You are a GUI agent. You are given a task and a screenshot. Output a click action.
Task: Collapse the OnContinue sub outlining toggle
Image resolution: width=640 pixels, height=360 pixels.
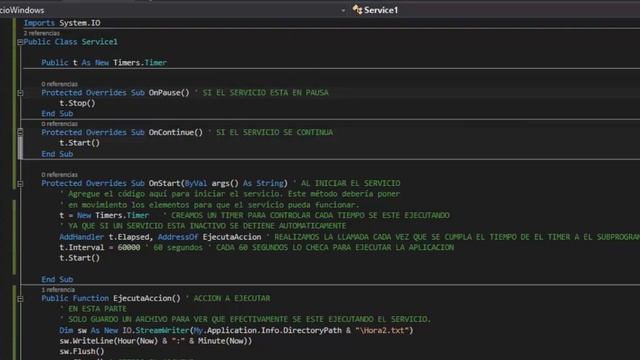point(20,132)
